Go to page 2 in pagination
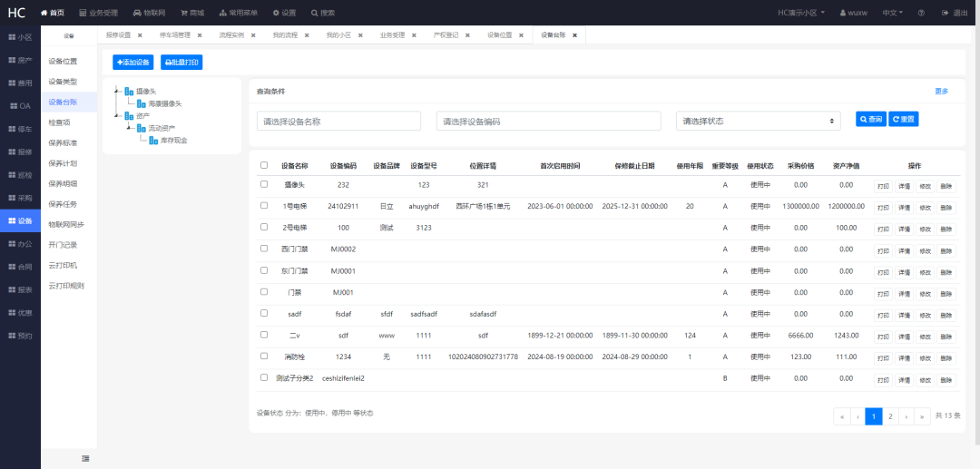This screenshot has width=980, height=469. pyautogui.click(x=890, y=416)
